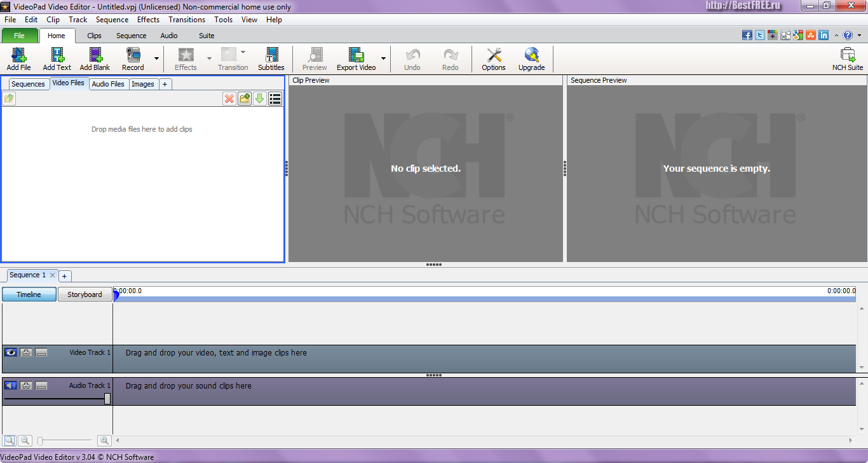This screenshot has width=868, height=463.
Task: Zoom in on the timeline
Action: click(x=104, y=440)
